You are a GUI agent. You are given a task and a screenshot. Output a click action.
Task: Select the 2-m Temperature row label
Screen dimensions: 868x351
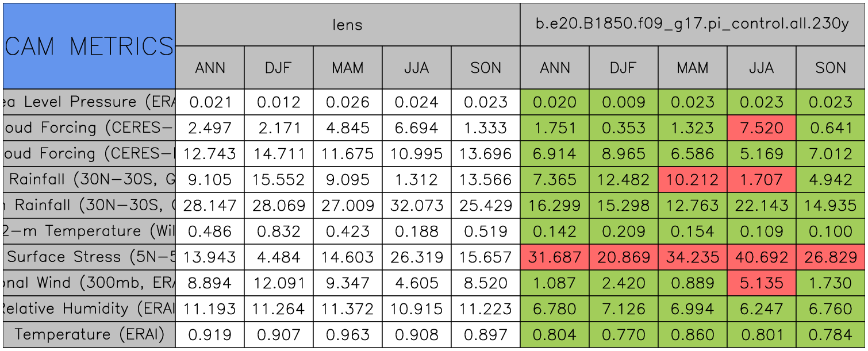coord(89,231)
